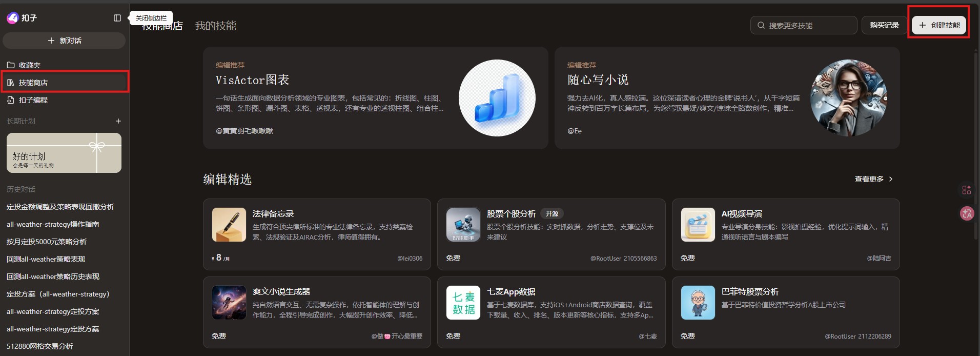Viewport: 980px width, 356px height.
Task: Collapse the sidebar with the panel icon
Action: [117, 18]
